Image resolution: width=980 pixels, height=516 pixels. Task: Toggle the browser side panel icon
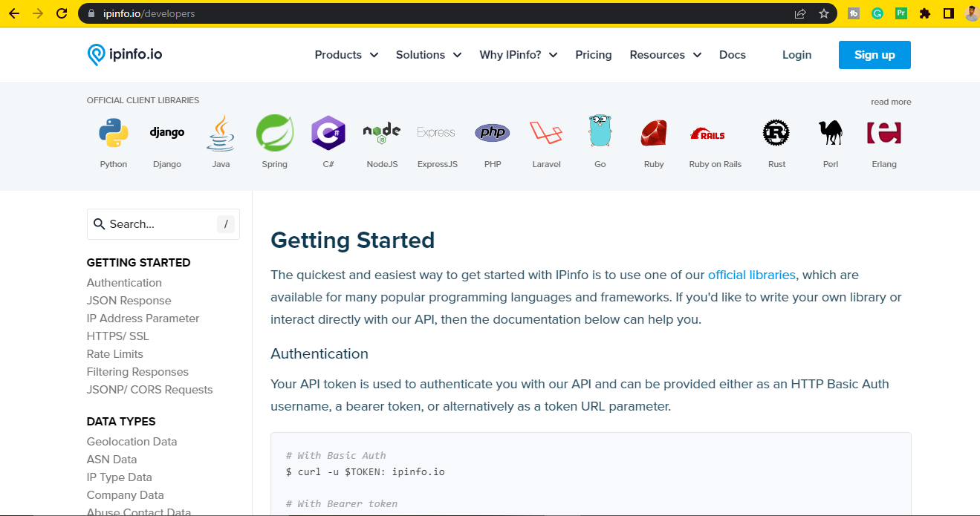click(949, 13)
